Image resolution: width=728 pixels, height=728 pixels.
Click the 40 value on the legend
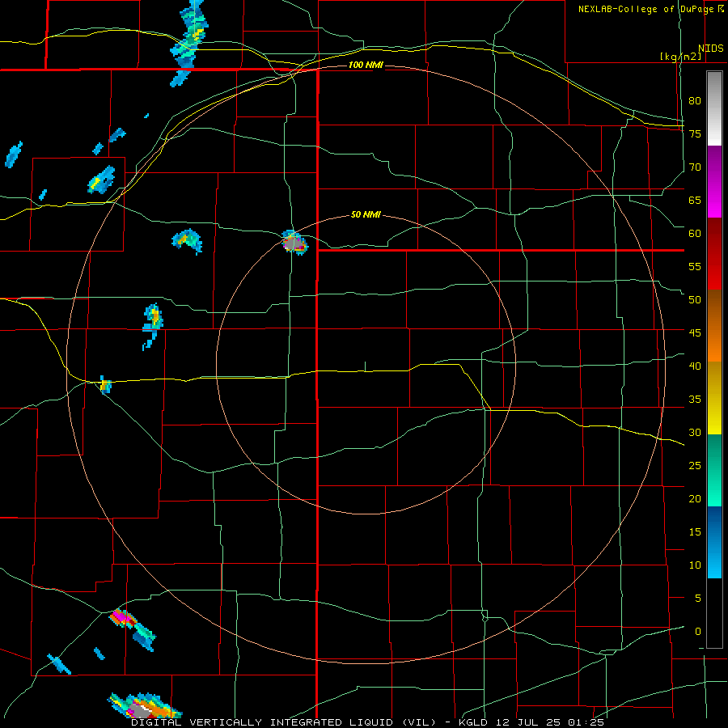[695, 366]
